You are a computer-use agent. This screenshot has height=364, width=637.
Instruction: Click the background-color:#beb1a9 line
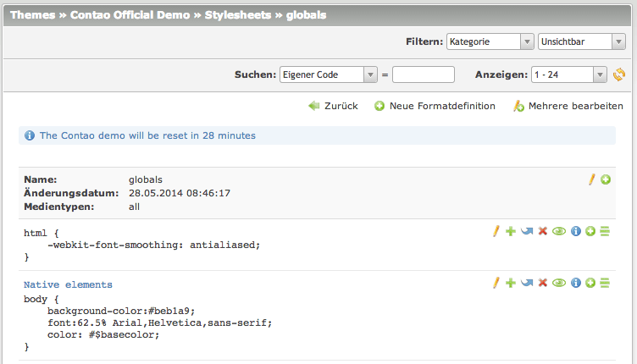[x=121, y=311]
